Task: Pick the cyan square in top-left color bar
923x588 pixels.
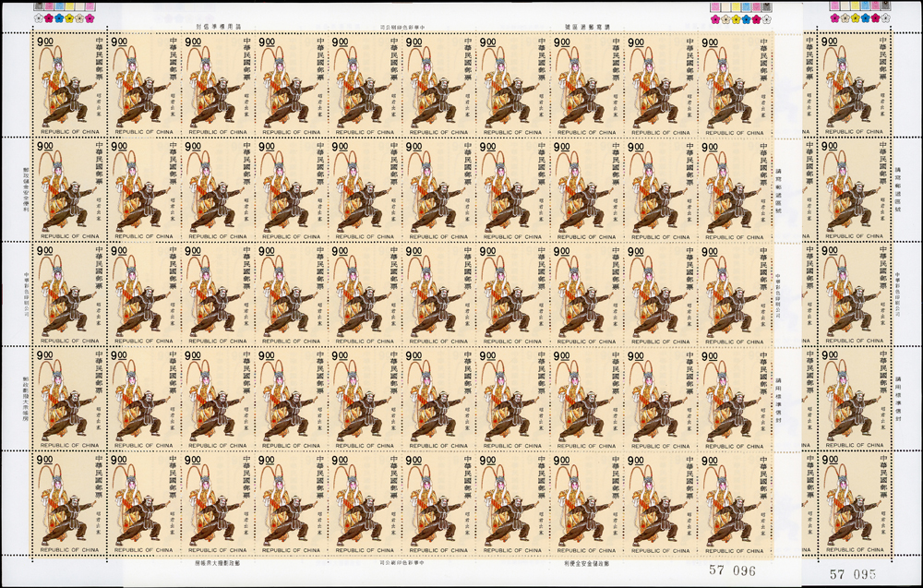Action: pos(59,6)
